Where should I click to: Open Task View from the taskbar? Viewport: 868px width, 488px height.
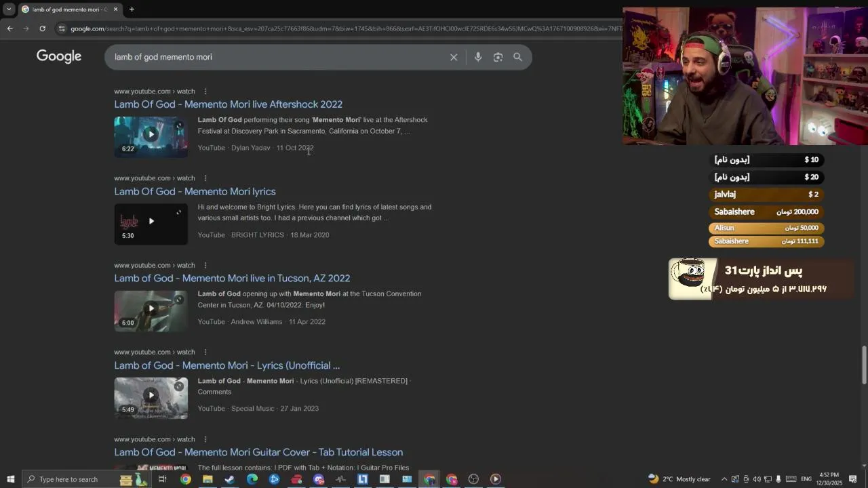coord(163,479)
